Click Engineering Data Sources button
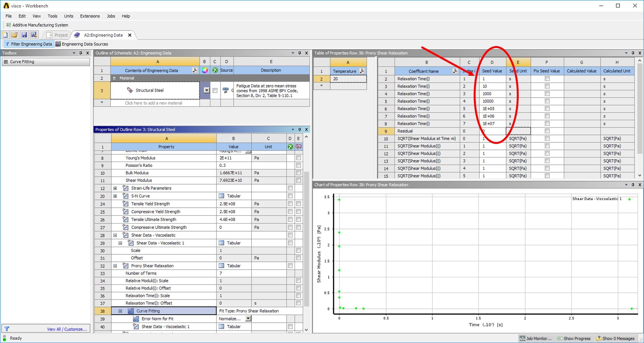The height and width of the screenshot is (343, 644). click(82, 44)
